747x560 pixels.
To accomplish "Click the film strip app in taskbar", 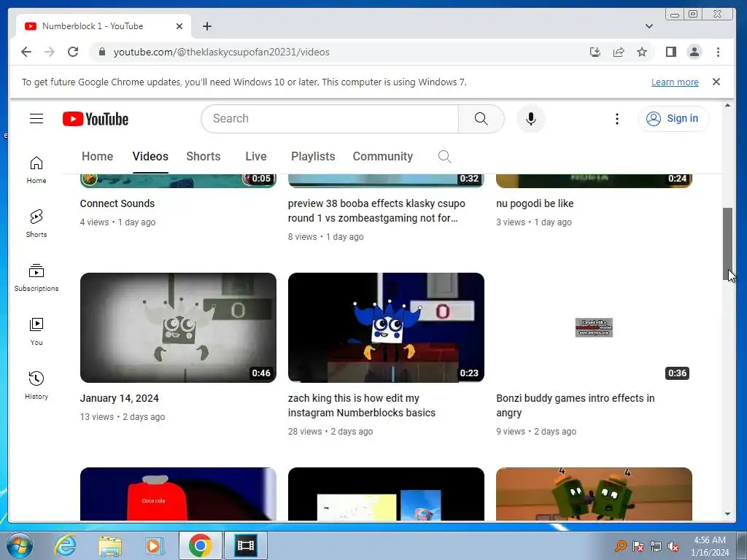I will click(246, 545).
